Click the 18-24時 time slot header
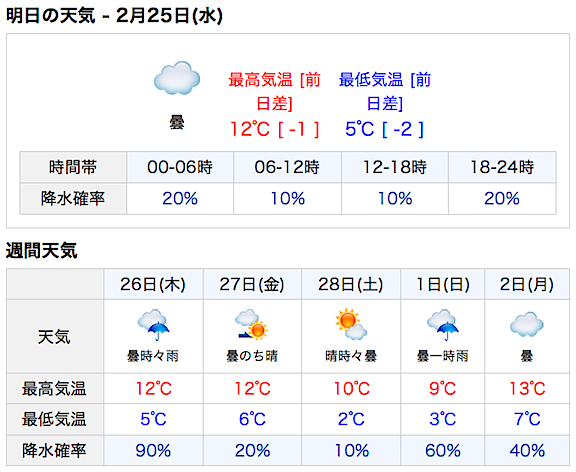 [502, 167]
